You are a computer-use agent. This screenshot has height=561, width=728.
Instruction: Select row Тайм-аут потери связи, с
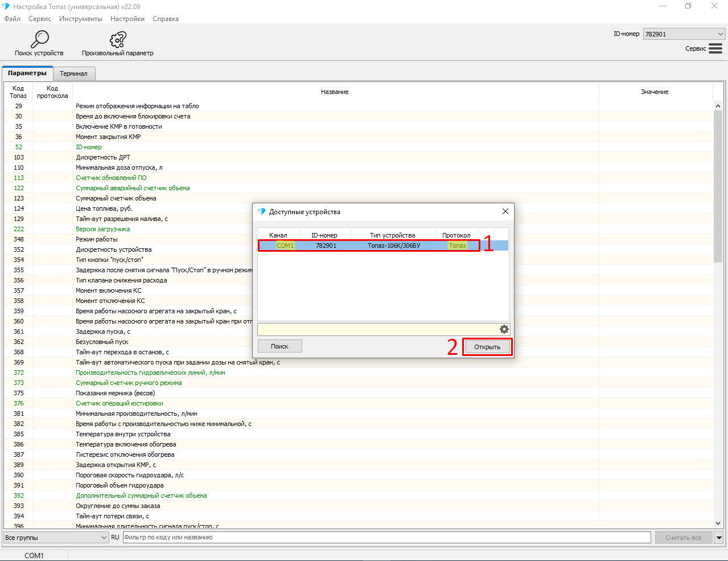[359, 516]
